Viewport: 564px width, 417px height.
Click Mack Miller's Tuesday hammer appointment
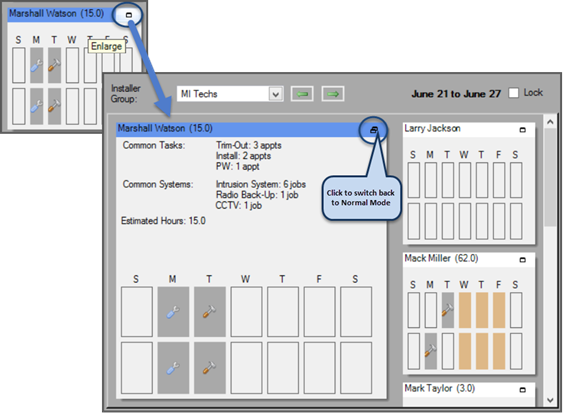click(447, 310)
